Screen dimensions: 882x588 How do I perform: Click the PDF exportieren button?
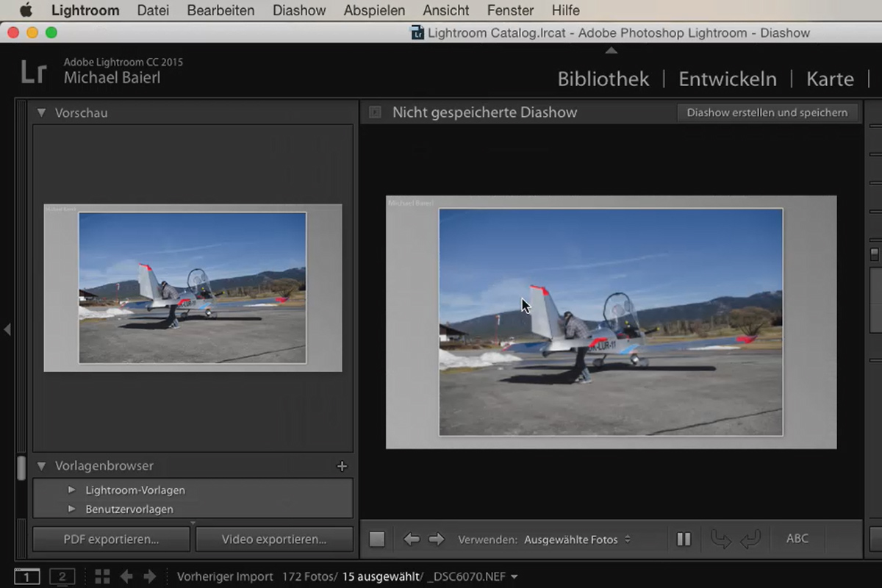[x=111, y=539]
